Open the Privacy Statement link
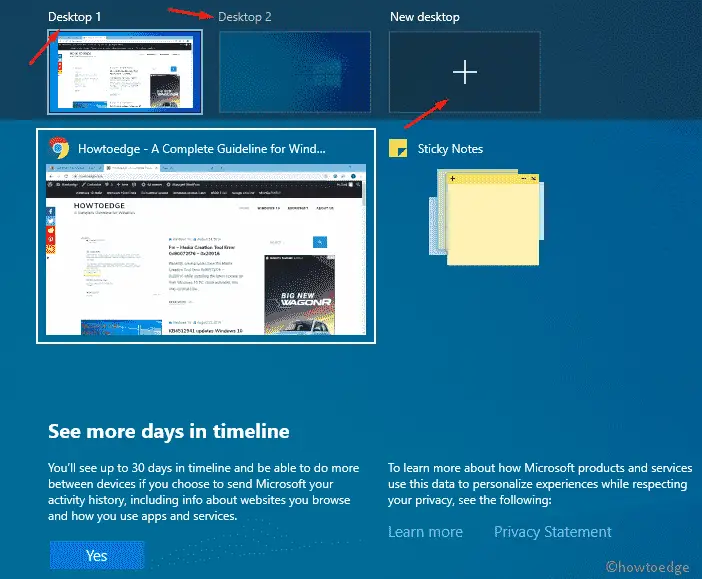The height and width of the screenshot is (579, 702). tap(552, 532)
